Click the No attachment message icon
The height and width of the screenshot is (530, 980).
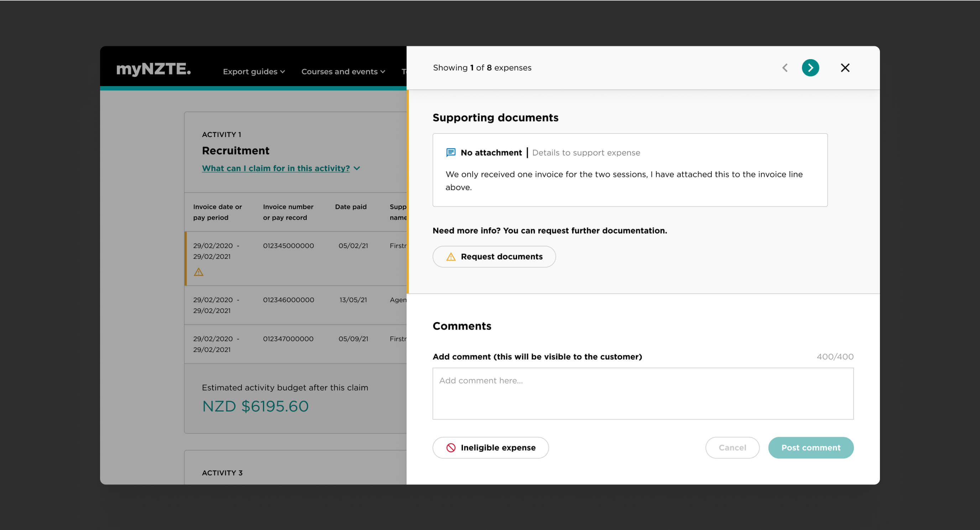coord(450,152)
